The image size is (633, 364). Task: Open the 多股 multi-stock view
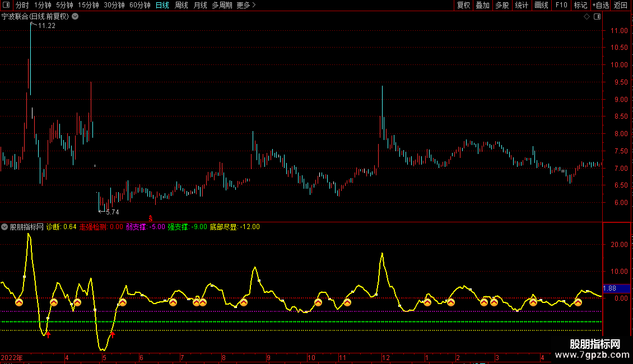pyautogui.click(x=502, y=5)
